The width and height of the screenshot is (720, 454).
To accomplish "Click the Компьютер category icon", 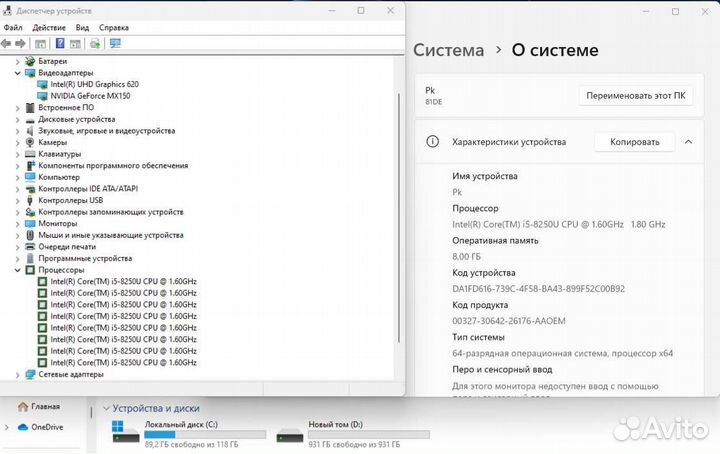I will coord(30,177).
